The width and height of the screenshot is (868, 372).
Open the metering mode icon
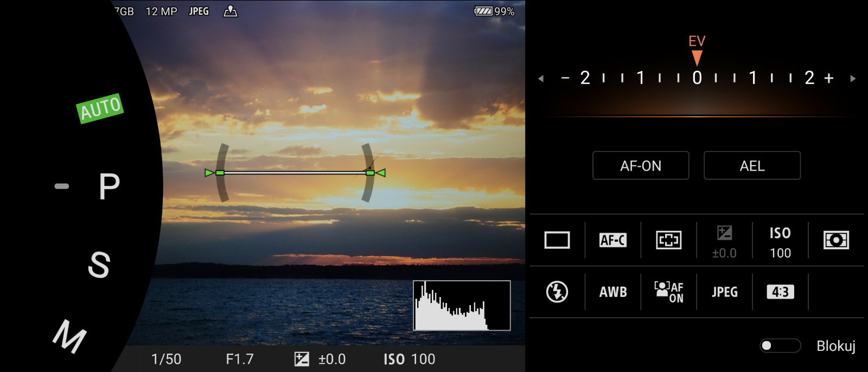[x=836, y=240]
